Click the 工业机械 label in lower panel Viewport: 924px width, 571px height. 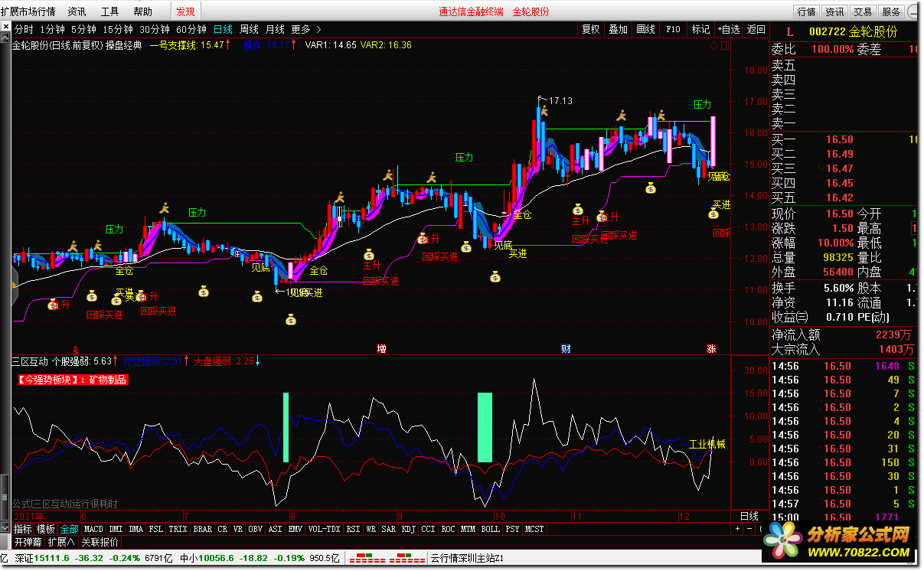(707, 444)
